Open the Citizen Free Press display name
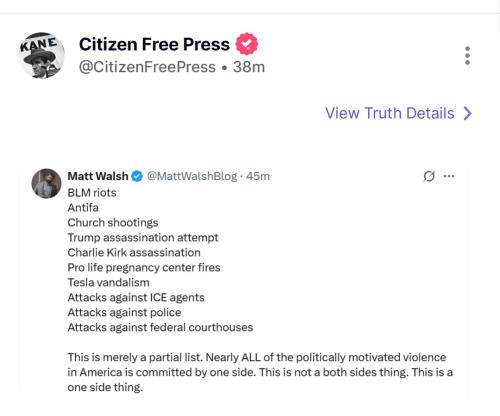Image resolution: width=500 pixels, height=416 pixels. [154, 44]
